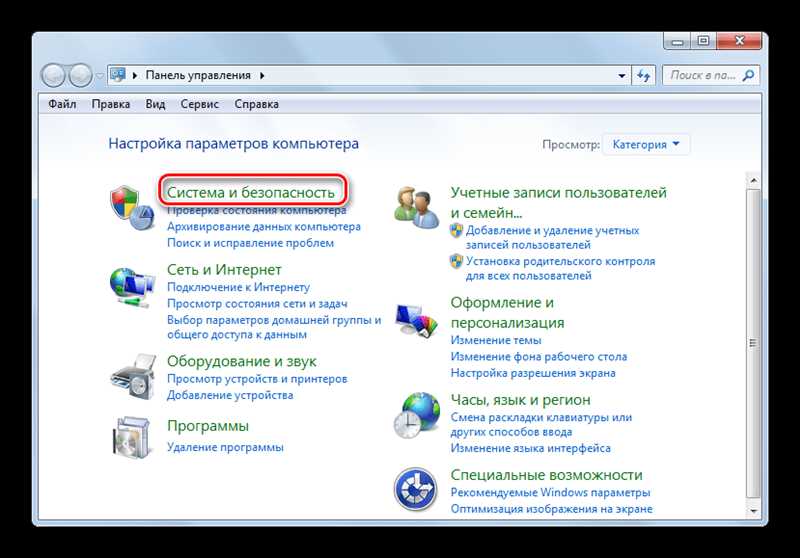Click Проверка состояния компьютера link
Image resolution: width=800 pixels, height=558 pixels.
[x=257, y=210]
